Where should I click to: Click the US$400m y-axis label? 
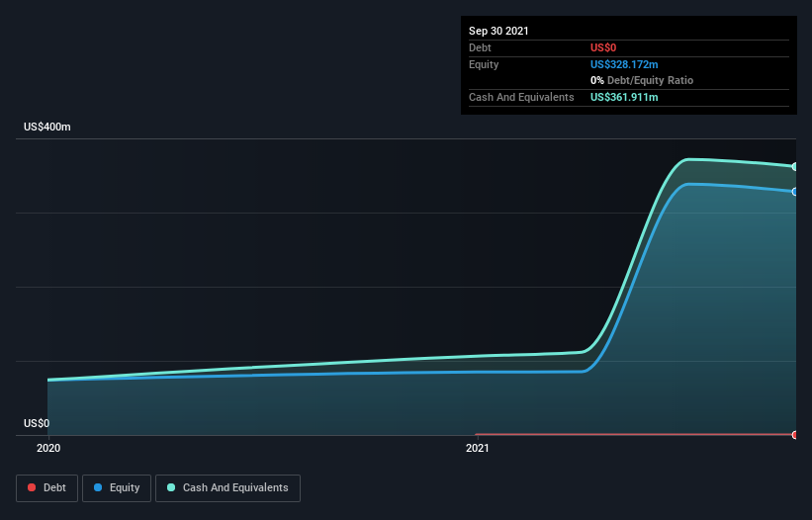coord(47,127)
